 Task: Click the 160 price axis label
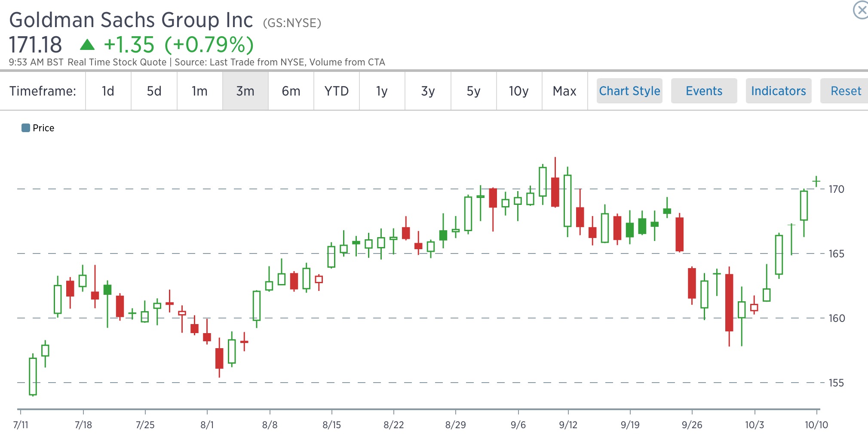pyautogui.click(x=836, y=318)
